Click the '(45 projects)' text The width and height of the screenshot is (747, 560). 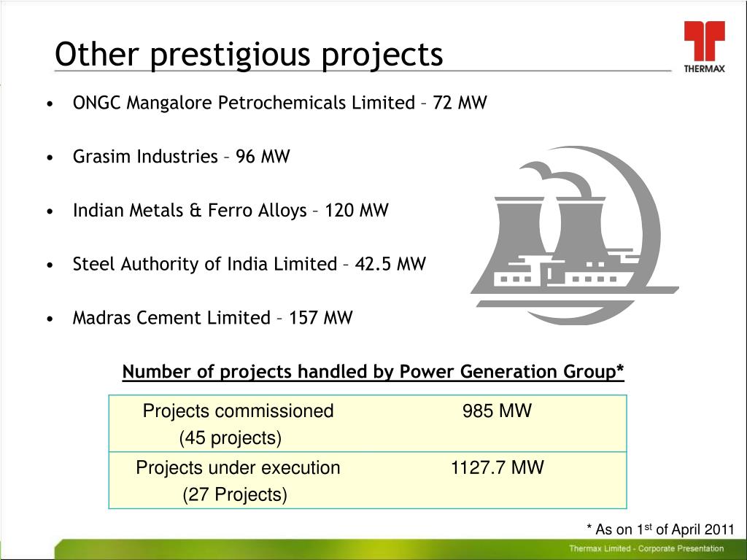coord(231,437)
